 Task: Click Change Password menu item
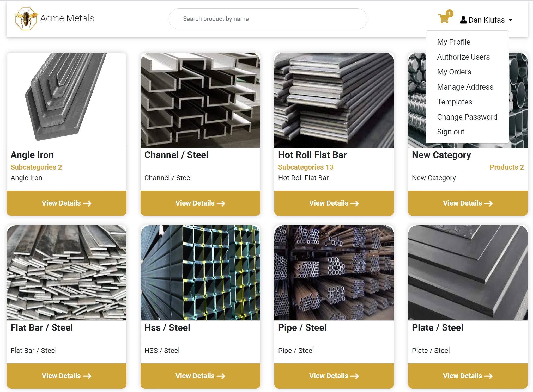click(467, 117)
